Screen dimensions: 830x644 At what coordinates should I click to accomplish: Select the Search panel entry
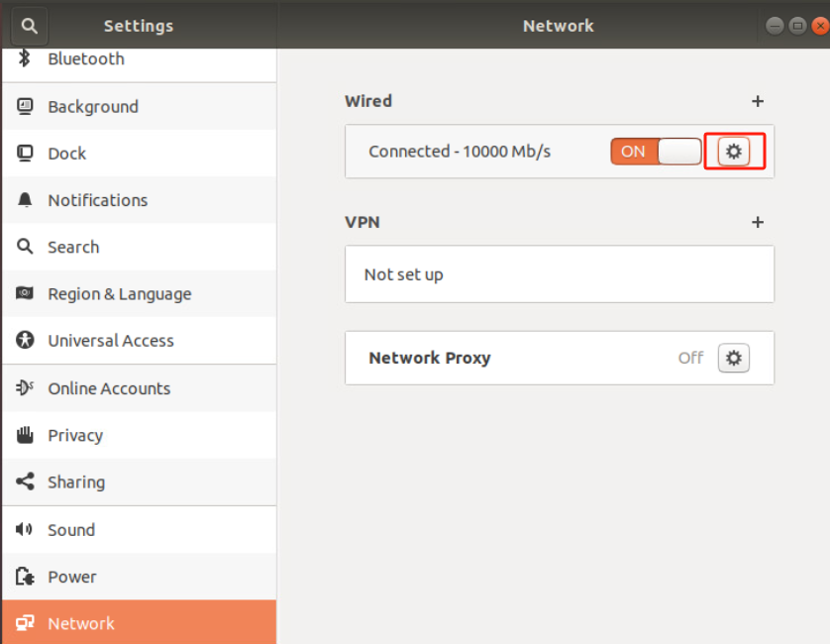pyautogui.click(x=140, y=248)
